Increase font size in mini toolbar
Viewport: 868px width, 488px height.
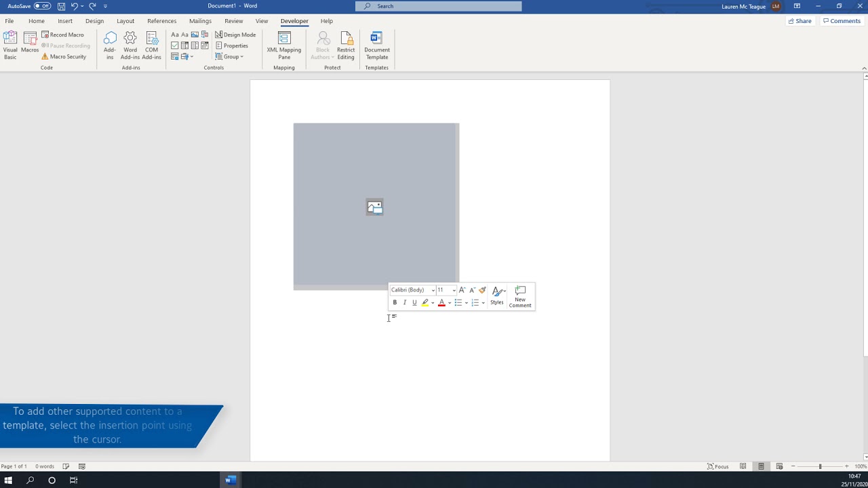[462, 290]
